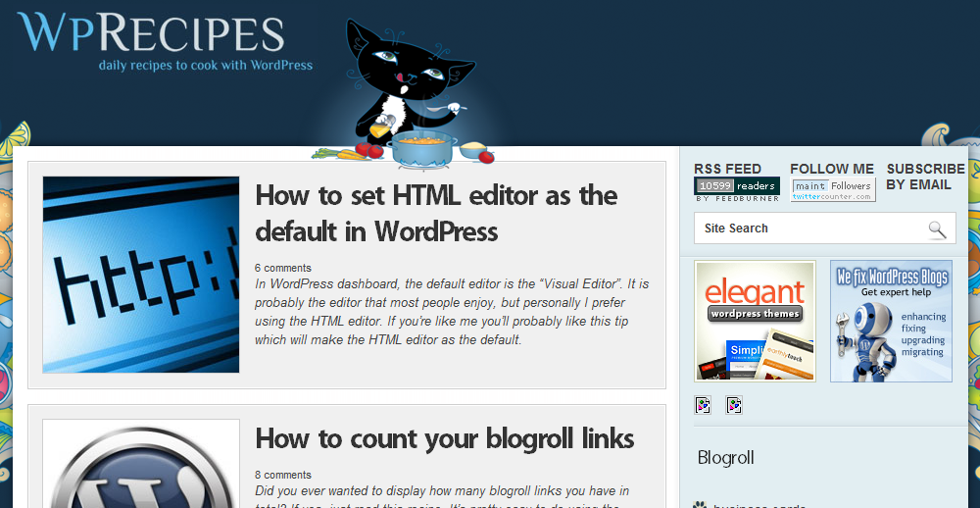Click the first broken image icon under the ads

tap(703, 405)
